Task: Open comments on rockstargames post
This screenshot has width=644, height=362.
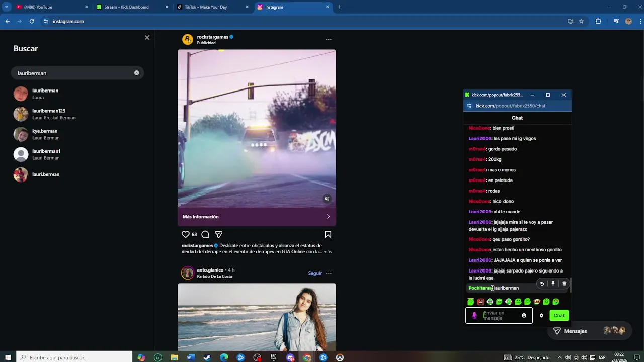Action: pos(205,234)
